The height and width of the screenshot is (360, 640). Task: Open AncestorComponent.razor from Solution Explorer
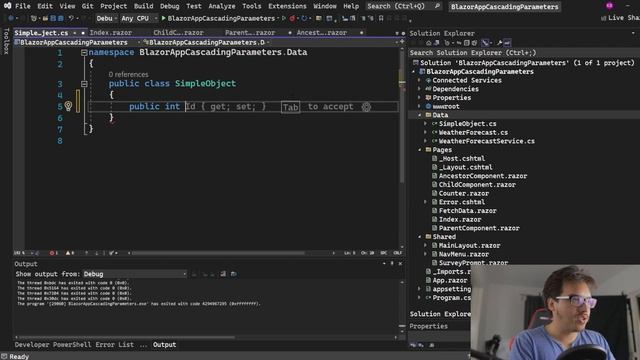483,176
